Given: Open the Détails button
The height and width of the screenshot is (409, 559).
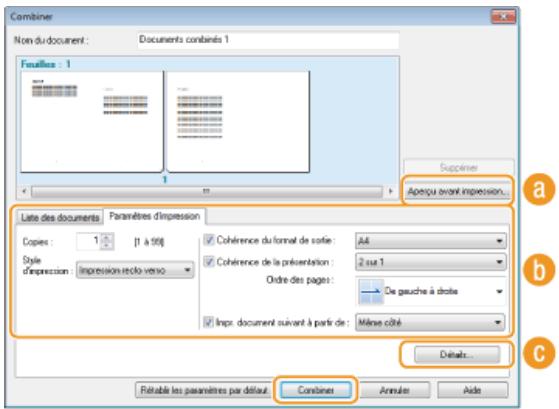Looking at the screenshot, I should (457, 355).
